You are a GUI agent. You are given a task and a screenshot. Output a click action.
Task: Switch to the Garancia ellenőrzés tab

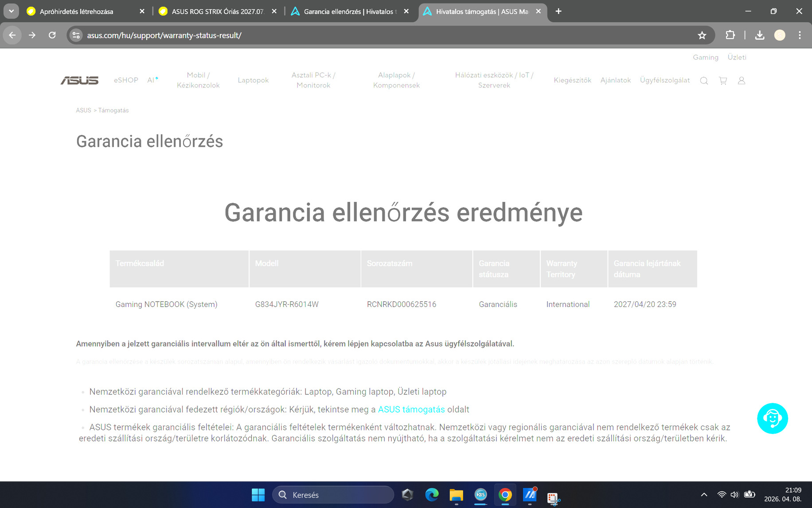pyautogui.click(x=349, y=11)
